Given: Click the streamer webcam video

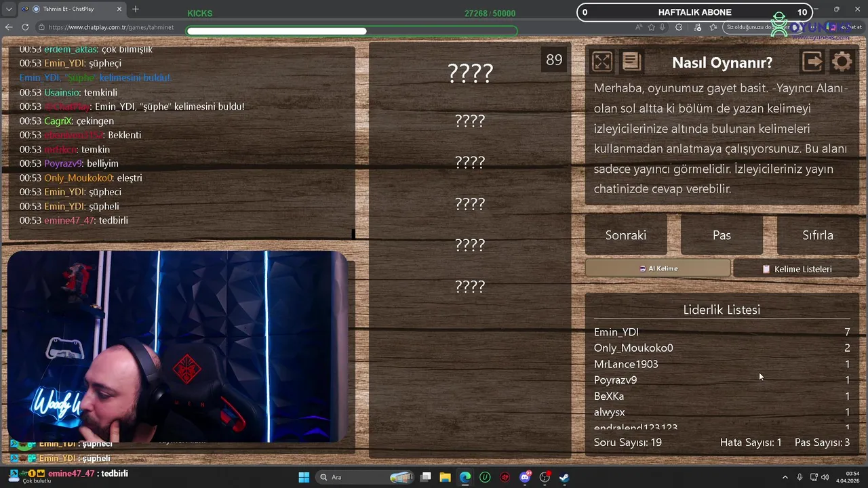Looking at the screenshot, I should [178, 346].
